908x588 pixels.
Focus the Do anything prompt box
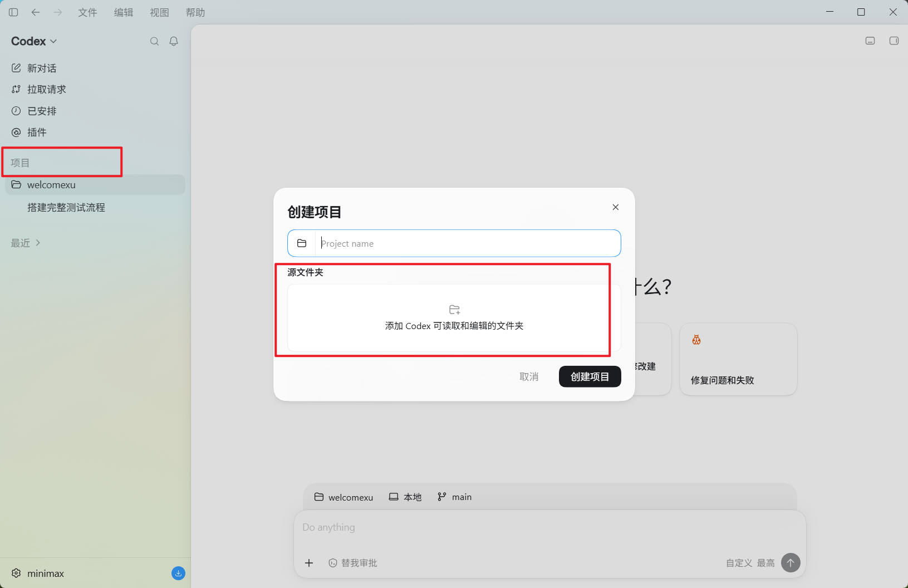[x=549, y=527]
